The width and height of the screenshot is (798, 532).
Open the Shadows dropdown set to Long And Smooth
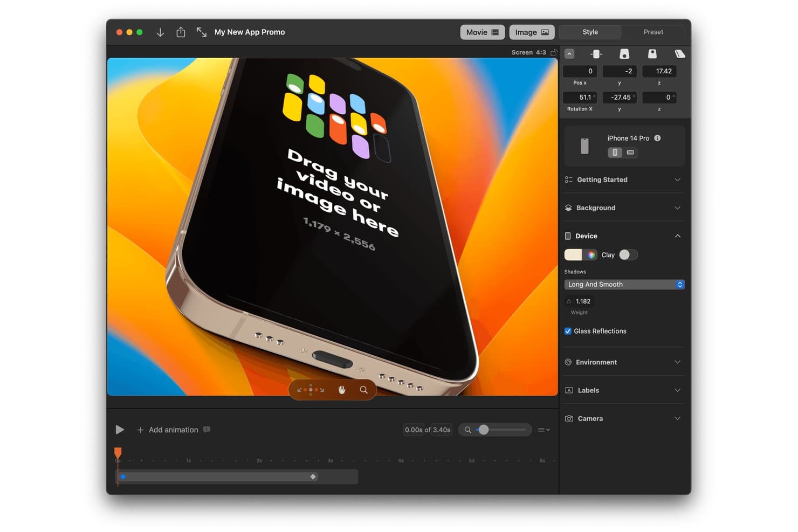(624, 285)
